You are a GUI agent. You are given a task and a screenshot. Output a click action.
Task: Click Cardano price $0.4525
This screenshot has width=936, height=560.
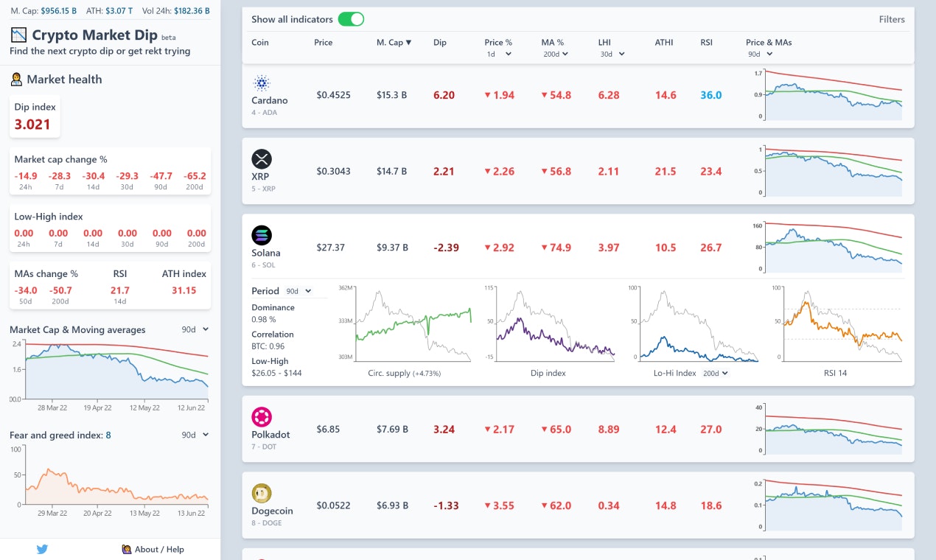tap(334, 95)
